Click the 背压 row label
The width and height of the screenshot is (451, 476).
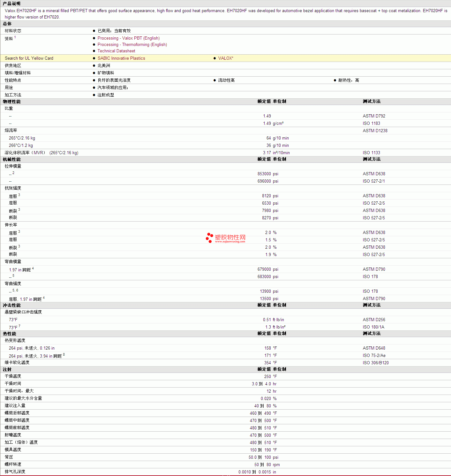[x=9, y=457]
